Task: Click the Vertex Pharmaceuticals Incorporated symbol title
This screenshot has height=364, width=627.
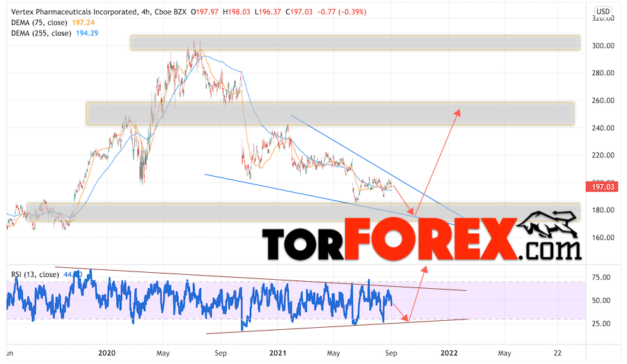Action: (x=74, y=12)
